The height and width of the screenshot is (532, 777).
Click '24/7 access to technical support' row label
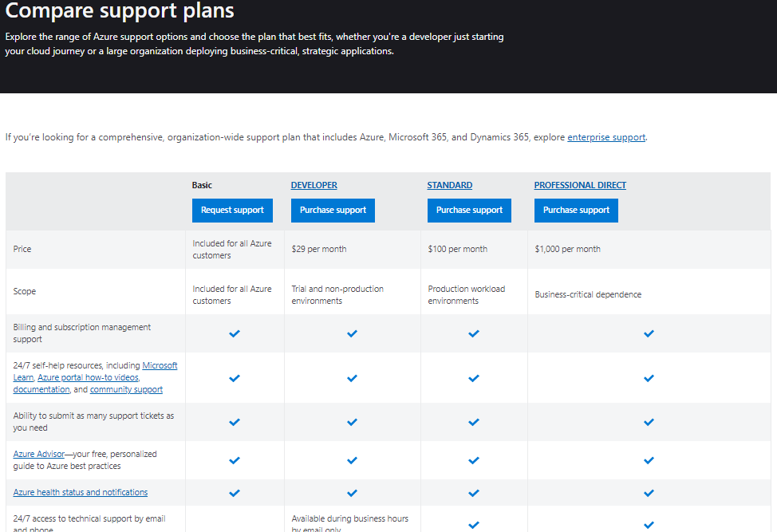point(89,523)
